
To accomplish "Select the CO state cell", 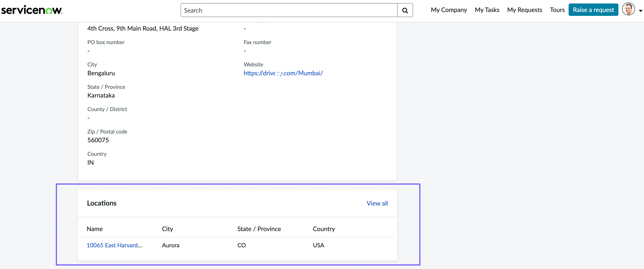I will pos(241,245).
